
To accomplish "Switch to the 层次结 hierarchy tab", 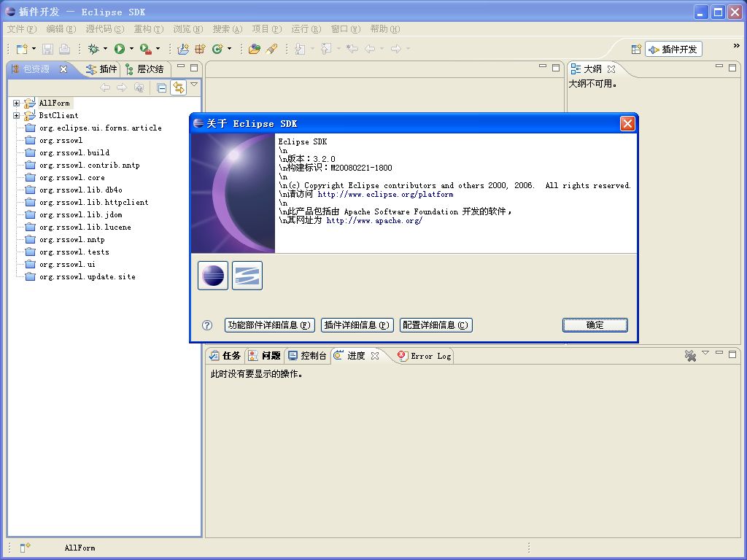I will coord(145,69).
